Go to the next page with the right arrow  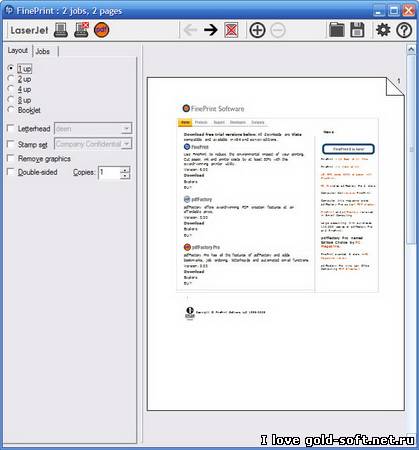[x=211, y=30]
